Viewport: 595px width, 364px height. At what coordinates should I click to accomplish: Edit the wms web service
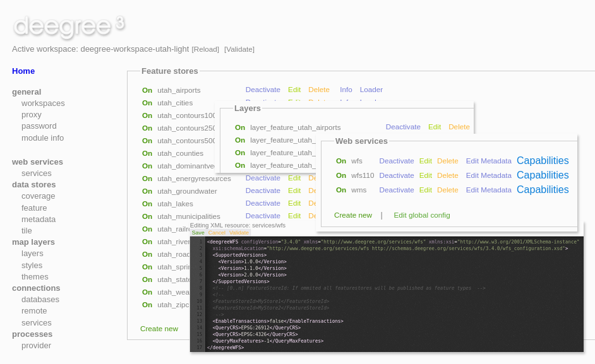pos(425,190)
